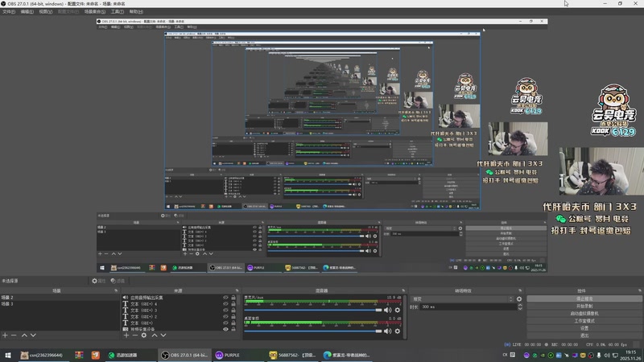This screenshot has width=644, height=362.
Task: Open desktop audio channel settings gear
Action: 397,331
